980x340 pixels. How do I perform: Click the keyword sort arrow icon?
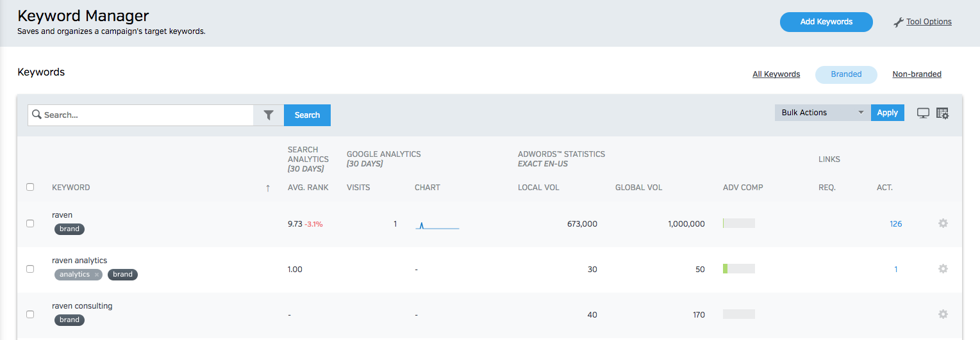click(268, 188)
